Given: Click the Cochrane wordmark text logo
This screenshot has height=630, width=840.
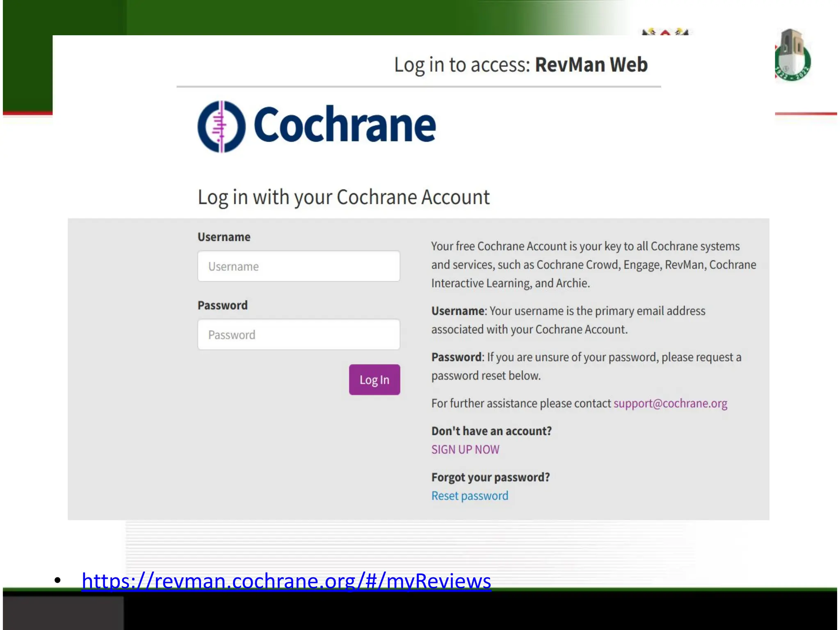Looking at the screenshot, I should point(345,125).
